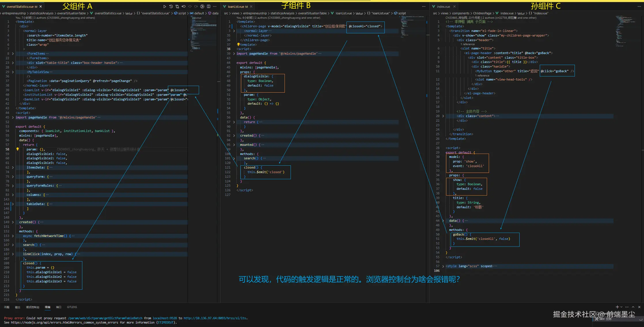This screenshot has height=327, width=644.
Task: Click new terminal plus icon
Action: (x=617, y=307)
